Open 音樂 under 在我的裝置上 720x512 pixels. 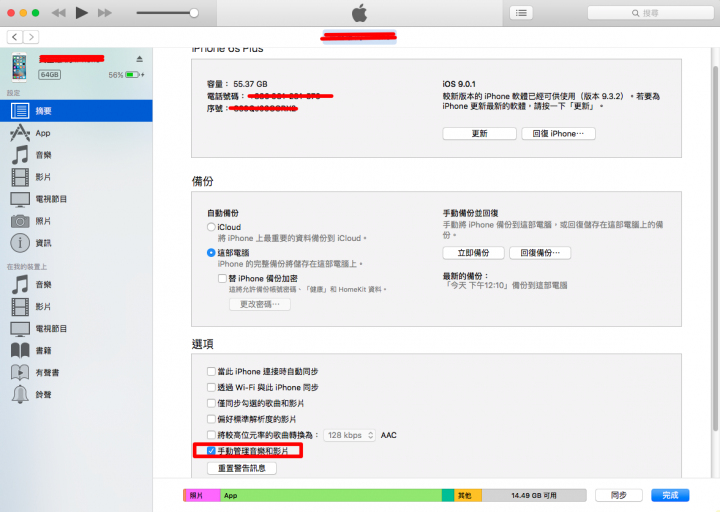tap(76, 285)
